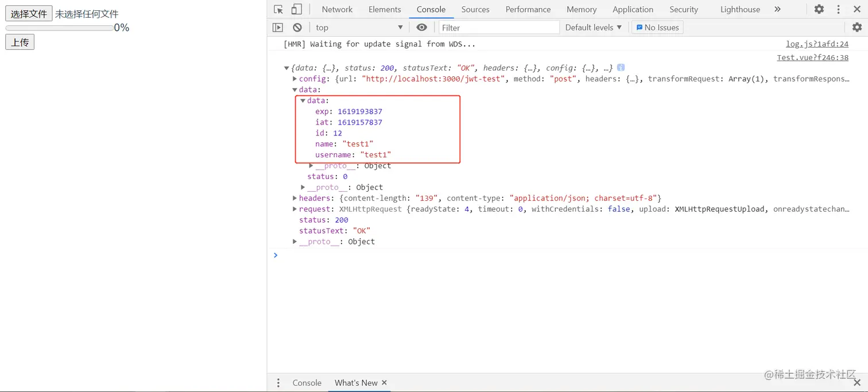Collapse the nested data object
The height and width of the screenshot is (392, 868).
tap(303, 101)
